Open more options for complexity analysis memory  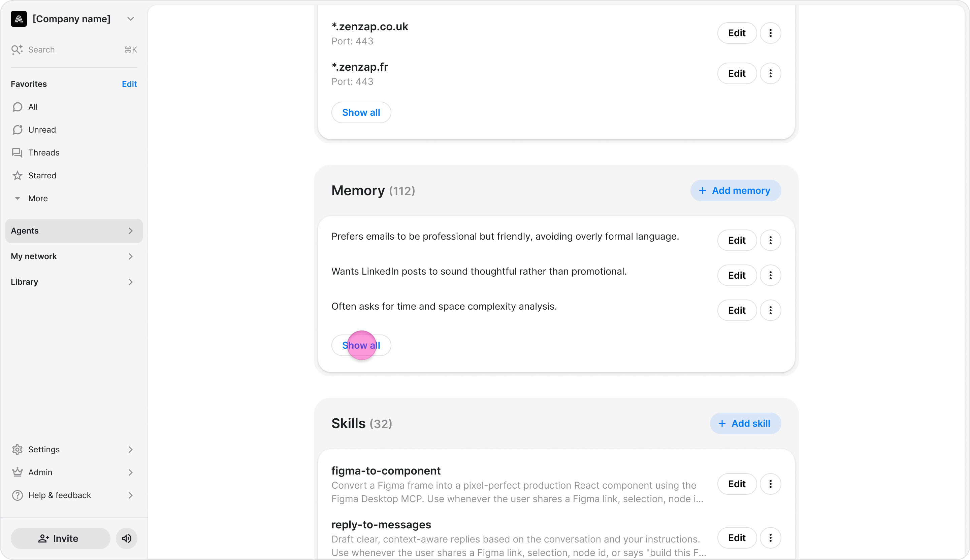click(771, 310)
